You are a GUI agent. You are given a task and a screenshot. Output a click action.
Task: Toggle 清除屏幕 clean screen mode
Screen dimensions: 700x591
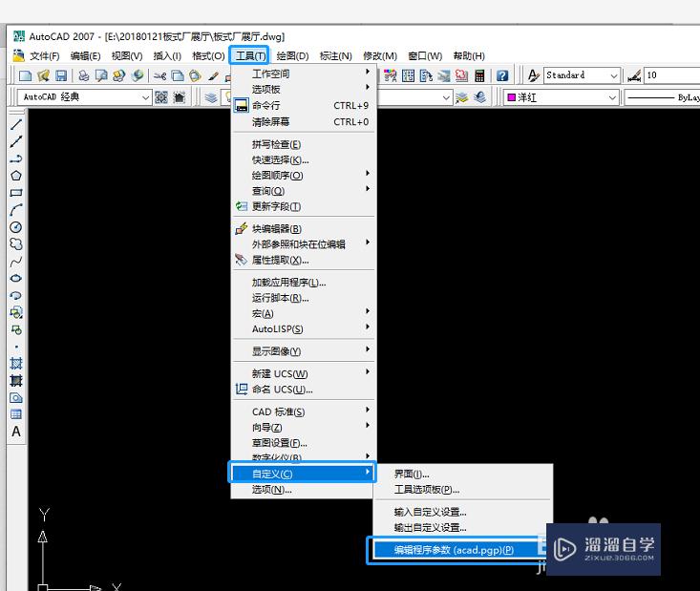304,121
